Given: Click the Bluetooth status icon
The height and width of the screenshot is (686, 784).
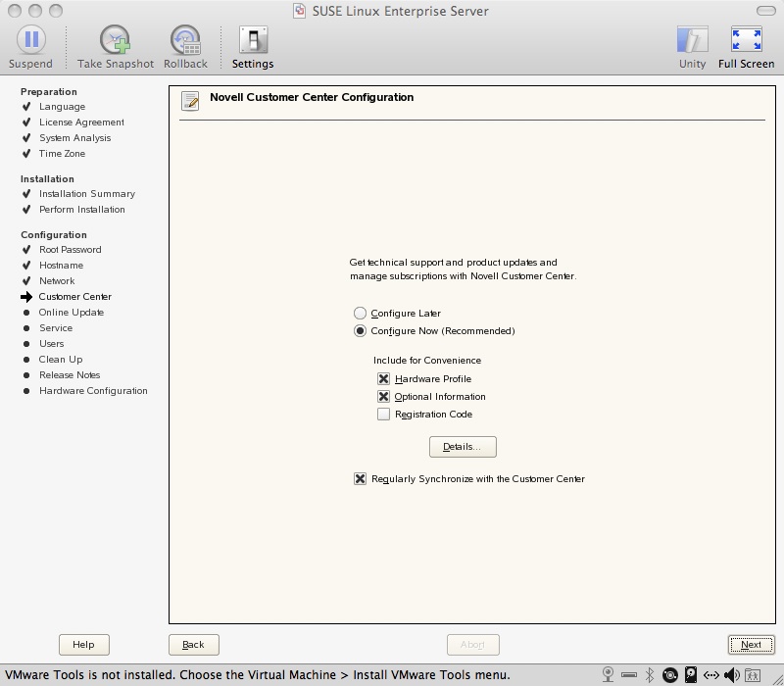Looking at the screenshot, I should pyautogui.click(x=650, y=674).
